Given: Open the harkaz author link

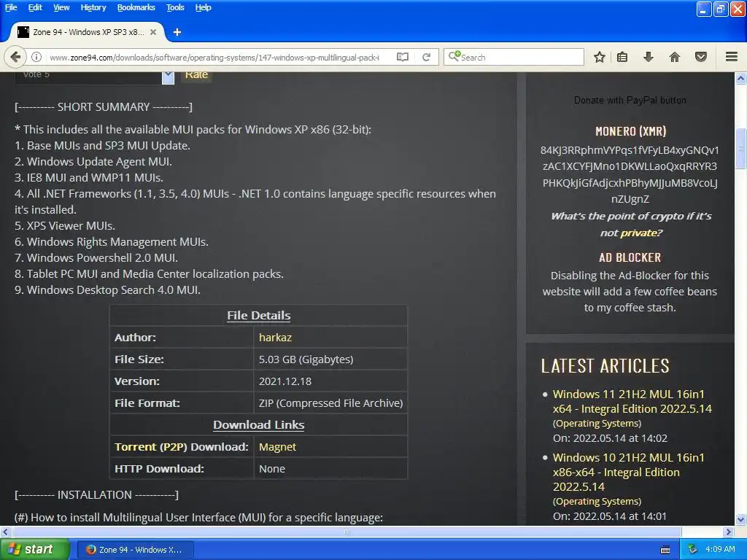Looking at the screenshot, I should [x=275, y=337].
